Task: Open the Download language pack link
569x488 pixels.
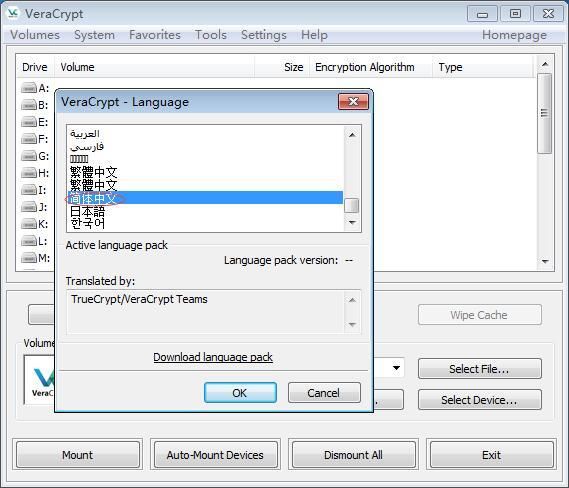Action: 213,357
